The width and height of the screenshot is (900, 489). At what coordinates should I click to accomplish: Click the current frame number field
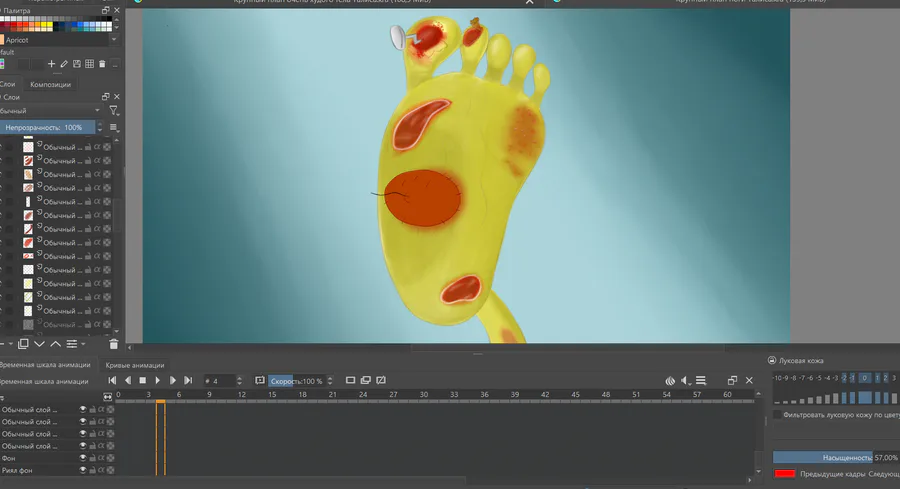220,381
